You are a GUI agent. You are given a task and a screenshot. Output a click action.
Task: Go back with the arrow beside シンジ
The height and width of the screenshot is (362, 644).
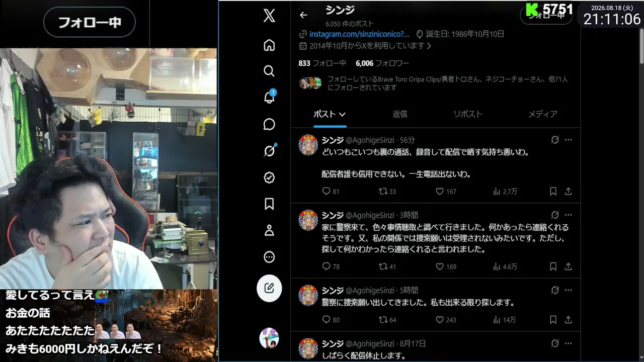tap(303, 15)
